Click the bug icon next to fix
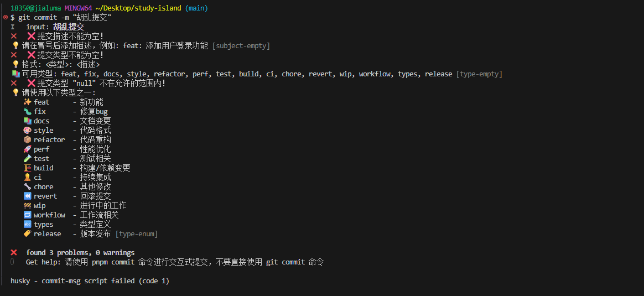644x296 pixels. [x=28, y=111]
